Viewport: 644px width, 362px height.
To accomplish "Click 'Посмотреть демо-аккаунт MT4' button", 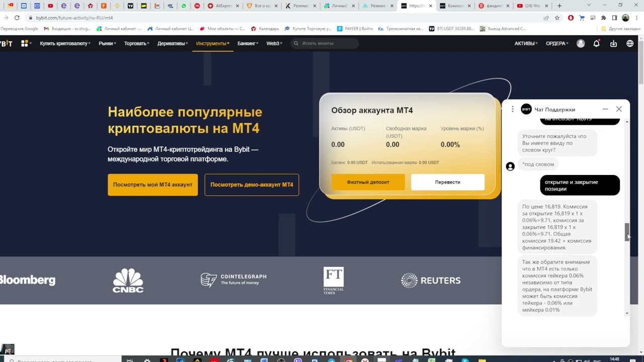I will click(252, 185).
